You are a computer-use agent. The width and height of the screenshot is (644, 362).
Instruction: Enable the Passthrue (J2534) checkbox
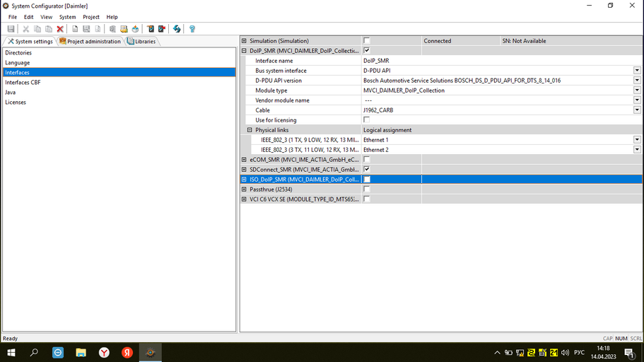[367, 189]
